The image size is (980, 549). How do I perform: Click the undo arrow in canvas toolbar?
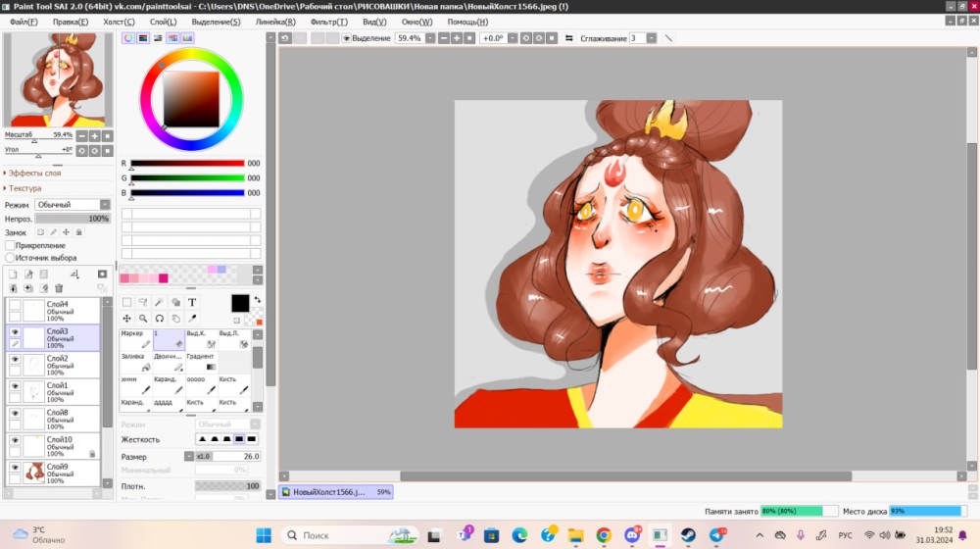(285, 38)
